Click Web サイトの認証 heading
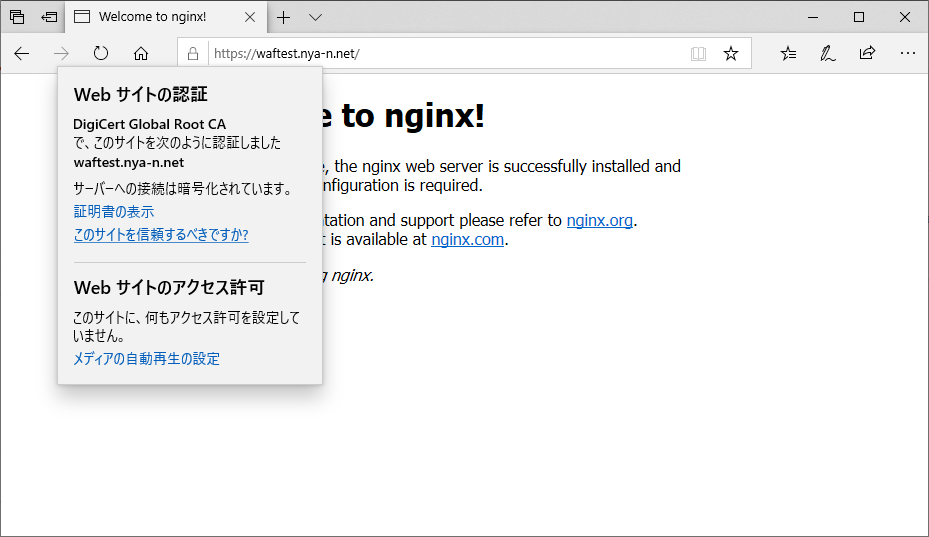 pyautogui.click(x=140, y=94)
